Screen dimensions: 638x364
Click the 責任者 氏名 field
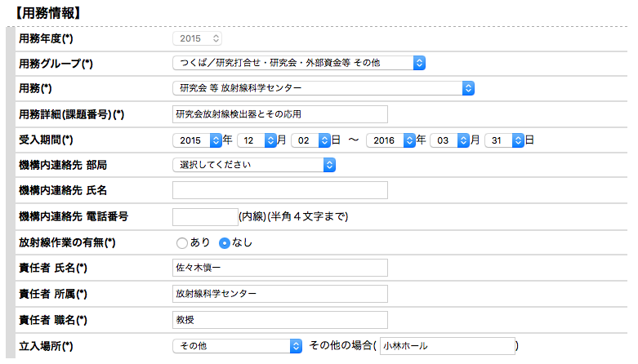coord(279,268)
